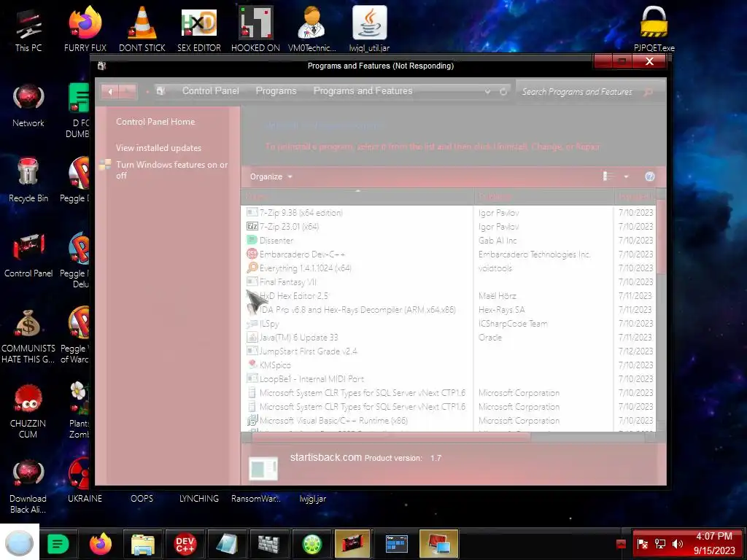This screenshot has height=560, width=747.
Task: Open Network desktop icon
Action: point(28,106)
